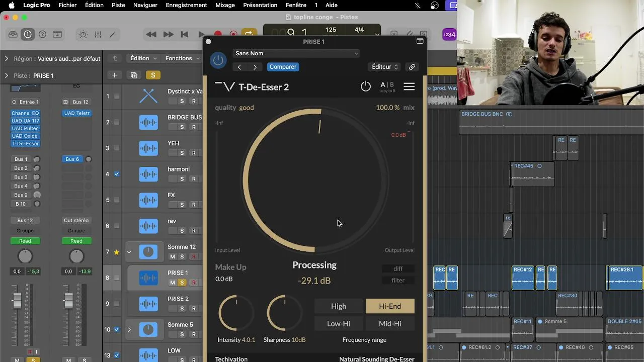Click the quality good setting
The height and width of the screenshot is (362, 644).
pyautogui.click(x=234, y=108)
